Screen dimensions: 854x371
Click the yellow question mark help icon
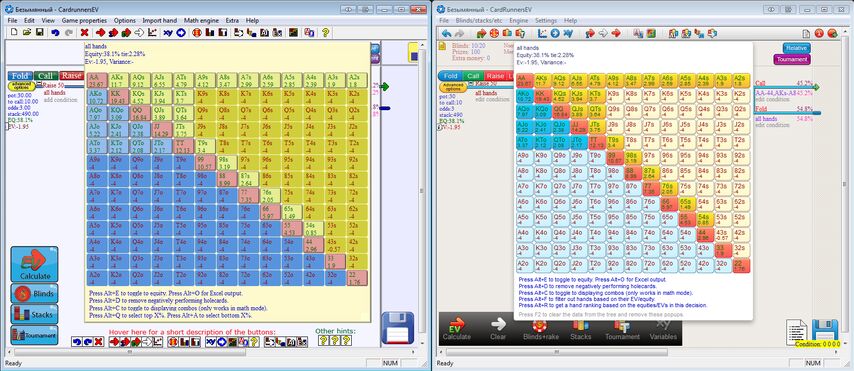[x=326, y=33]
